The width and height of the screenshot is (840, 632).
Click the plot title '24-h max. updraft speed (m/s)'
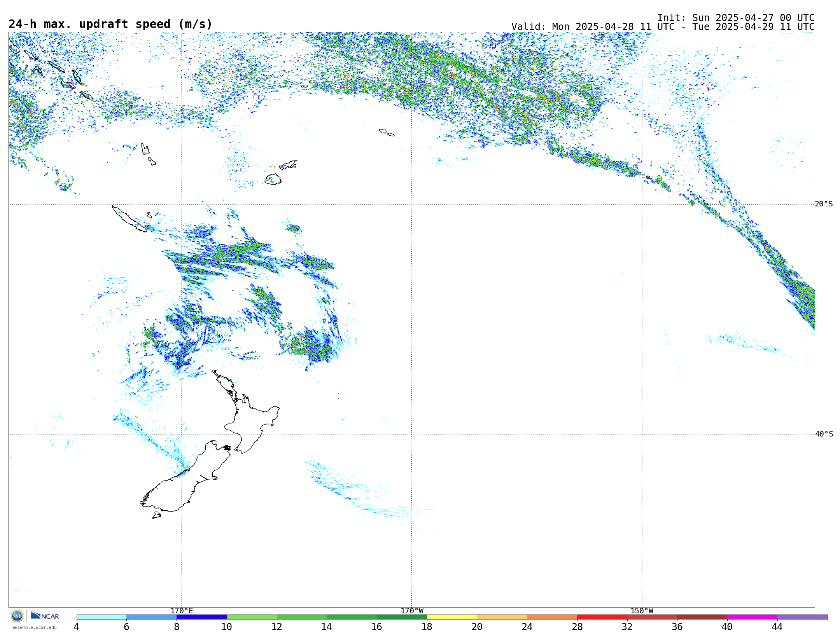click(110, 24)
